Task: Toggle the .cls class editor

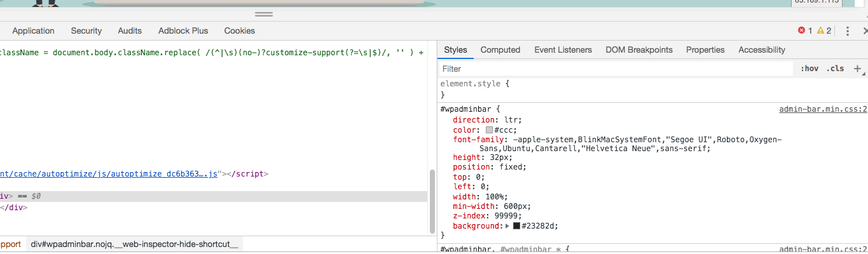Action: click(x=836, y=69)
